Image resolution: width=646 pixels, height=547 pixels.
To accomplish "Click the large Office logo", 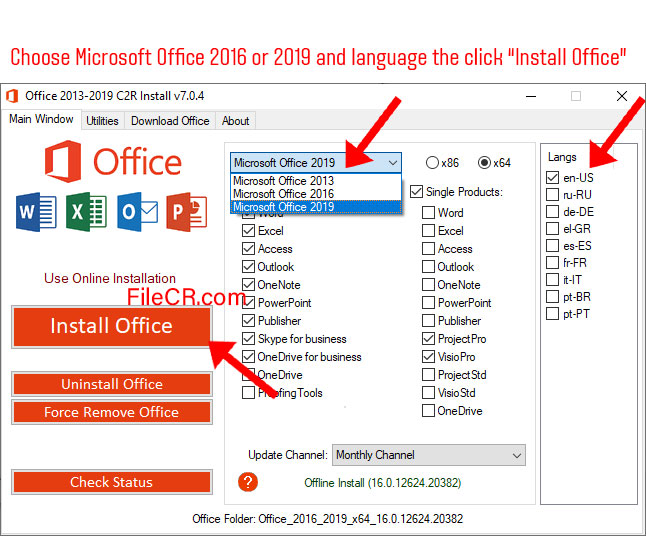I will pos(113,161).
